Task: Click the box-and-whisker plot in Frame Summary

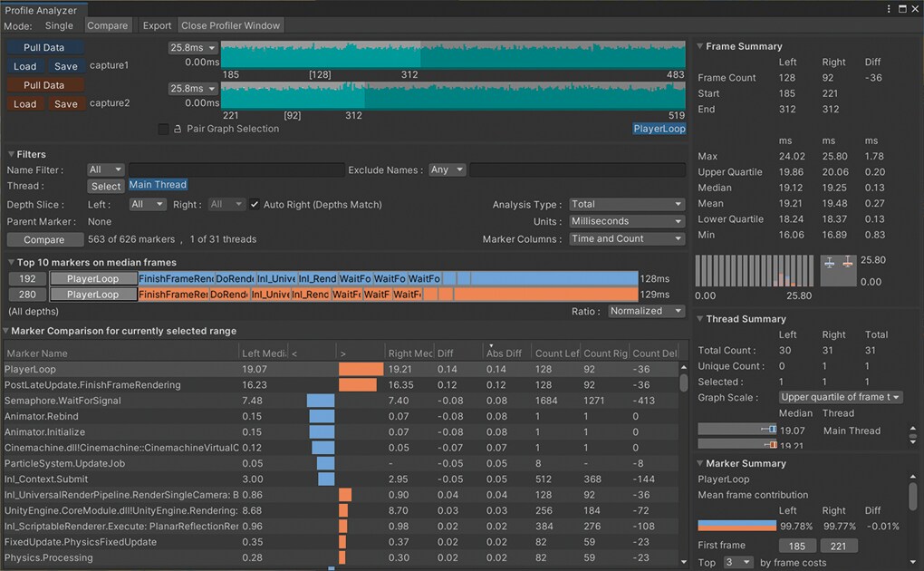Action: tap(838, 270)
